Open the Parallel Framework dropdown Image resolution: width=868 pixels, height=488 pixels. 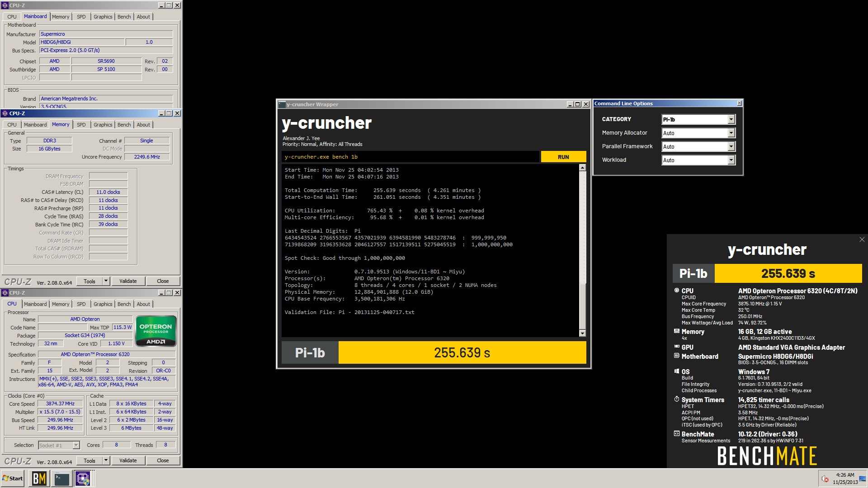(x=698, y=146)
